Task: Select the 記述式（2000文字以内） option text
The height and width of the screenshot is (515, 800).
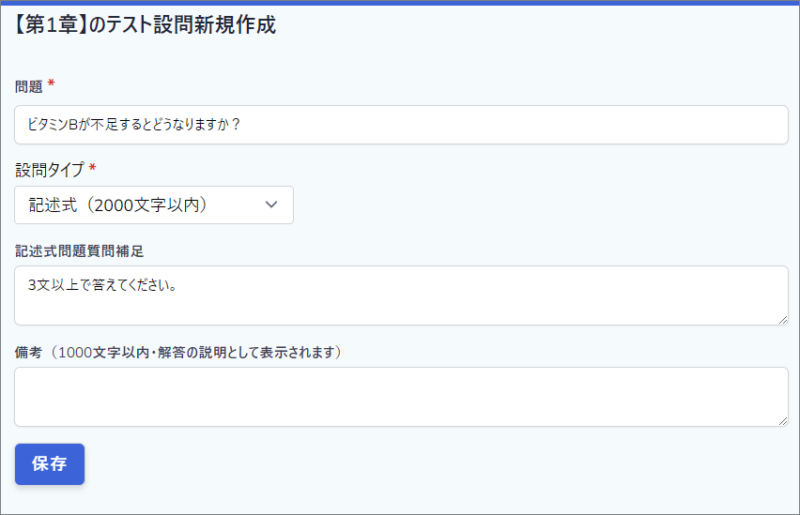Action: [118, 205]
